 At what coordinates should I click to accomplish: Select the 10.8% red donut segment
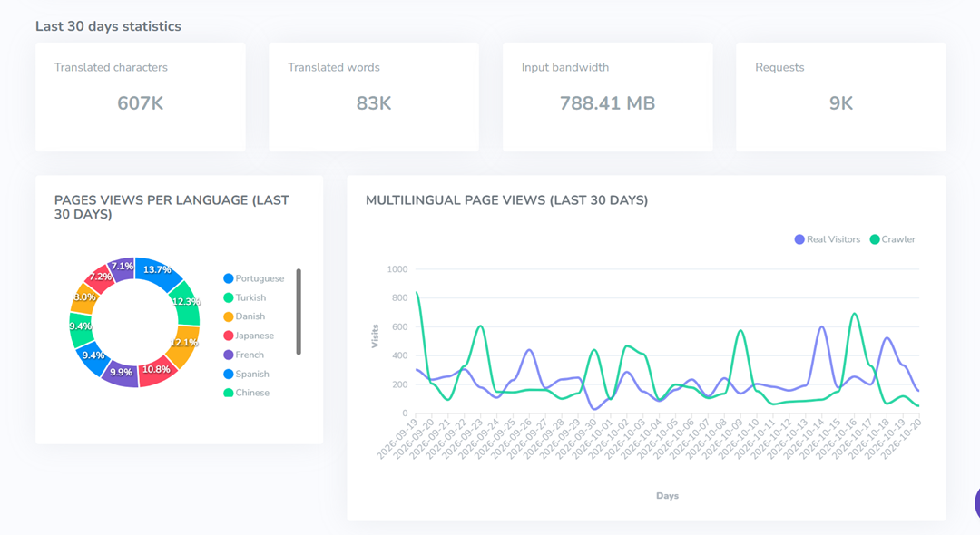[158, 371]
